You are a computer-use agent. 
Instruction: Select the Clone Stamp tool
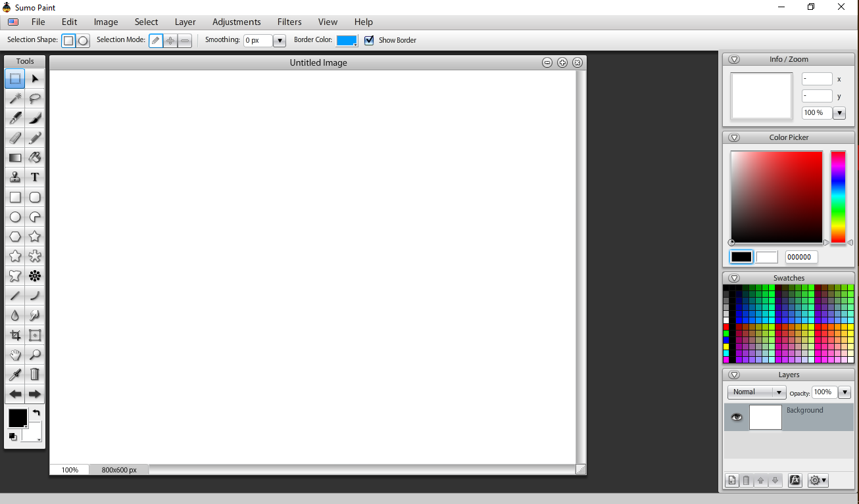15,177
